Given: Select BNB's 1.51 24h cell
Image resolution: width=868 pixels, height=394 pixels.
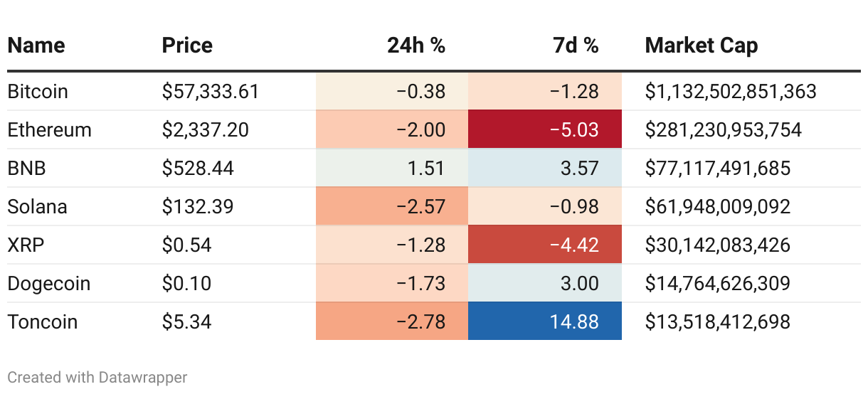Looking at the screenshot, I should click(x=392, y=168).
